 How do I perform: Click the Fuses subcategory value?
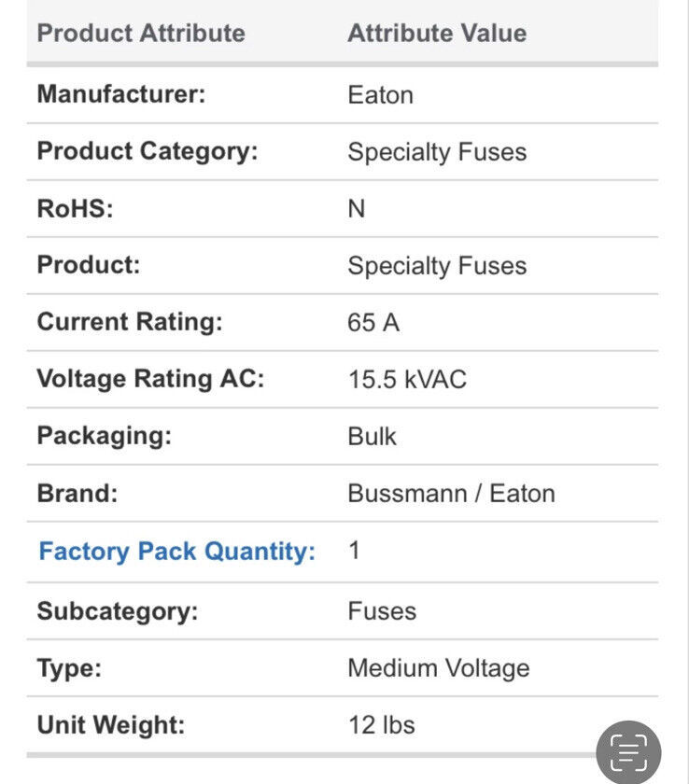click(x=382, y=611)
